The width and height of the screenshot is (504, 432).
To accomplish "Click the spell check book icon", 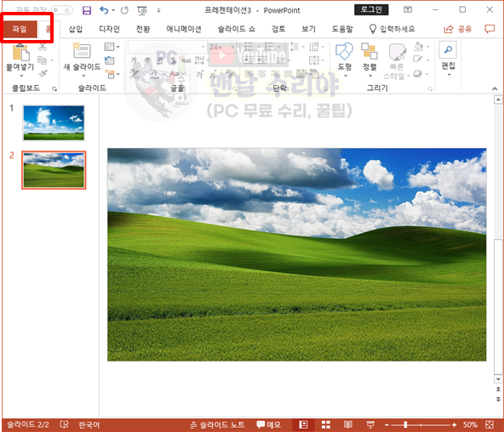I will coord(65,425).
